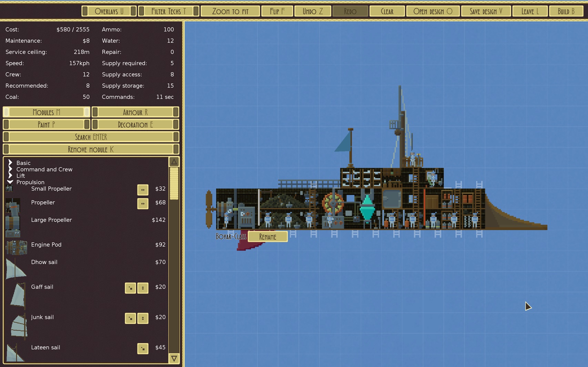
Task: Select the Engine Pod module thumbnail
Action: (16, 248)
